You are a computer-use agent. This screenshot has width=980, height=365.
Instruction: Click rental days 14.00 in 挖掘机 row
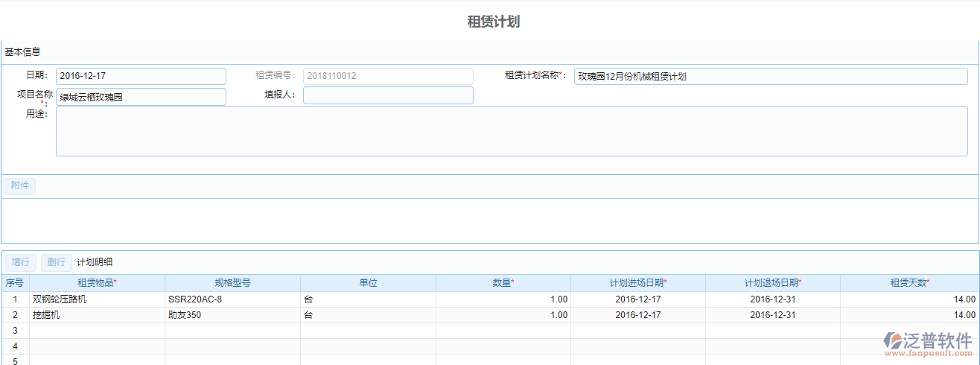pyautogui.click(x=909, y=315)
